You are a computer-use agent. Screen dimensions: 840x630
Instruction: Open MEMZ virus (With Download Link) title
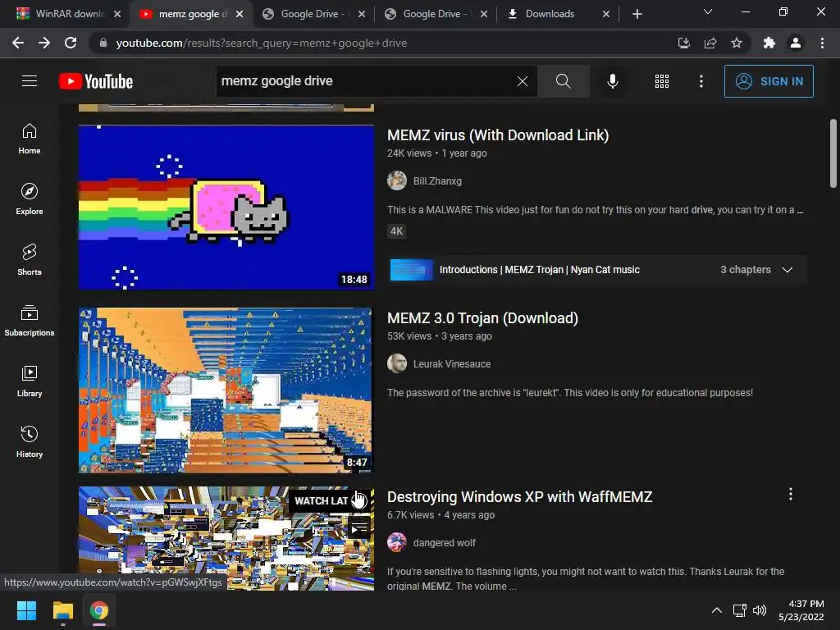click(x=498, y=135)
